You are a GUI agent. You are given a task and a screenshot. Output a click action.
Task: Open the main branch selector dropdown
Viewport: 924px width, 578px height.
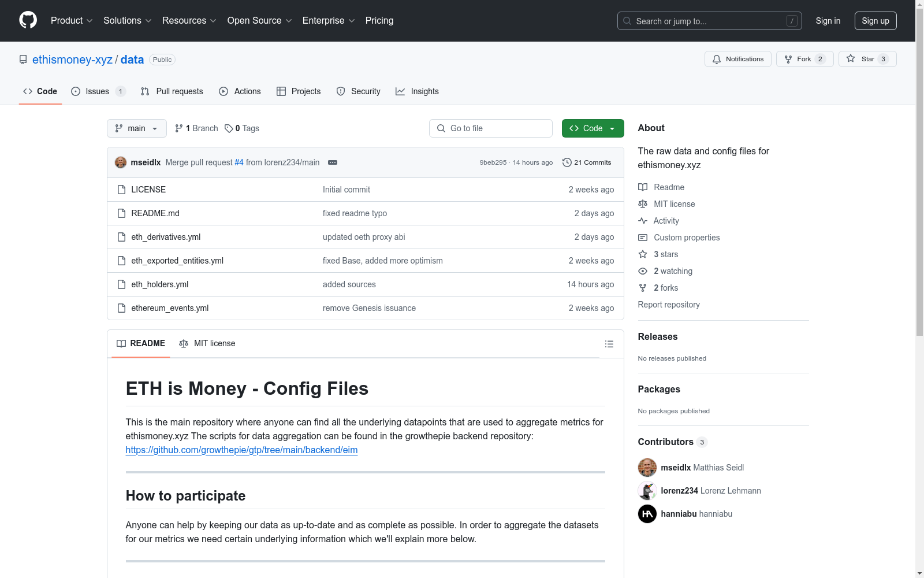[x=137, y=128]
